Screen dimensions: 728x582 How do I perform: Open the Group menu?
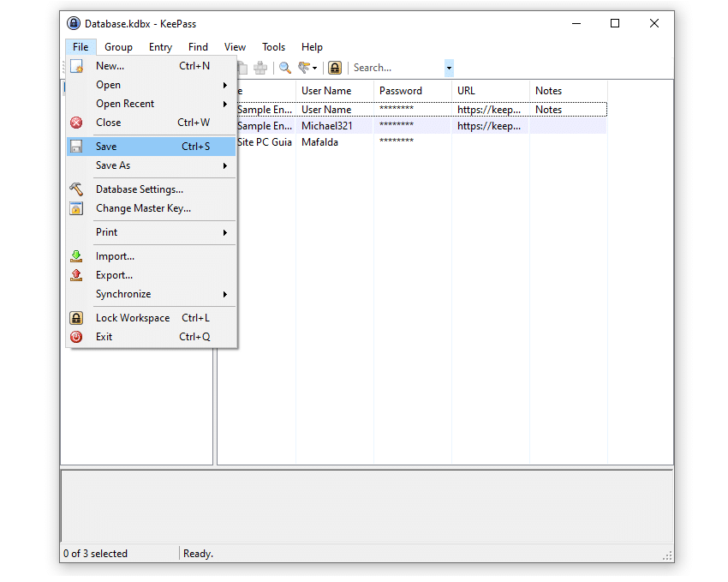click(118, 47)
